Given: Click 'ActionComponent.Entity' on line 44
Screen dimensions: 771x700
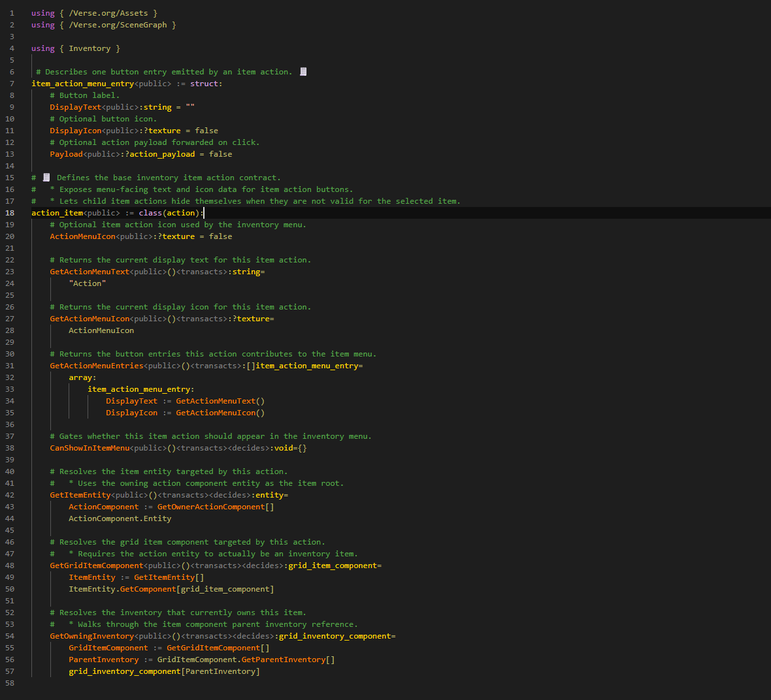Looking at the screenshot, I should click(120, 518).
